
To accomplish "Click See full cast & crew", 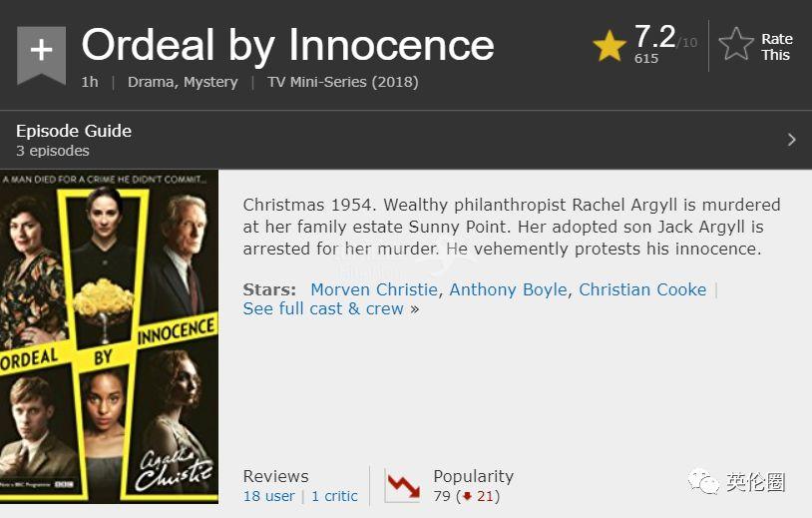I will point(323,309).
